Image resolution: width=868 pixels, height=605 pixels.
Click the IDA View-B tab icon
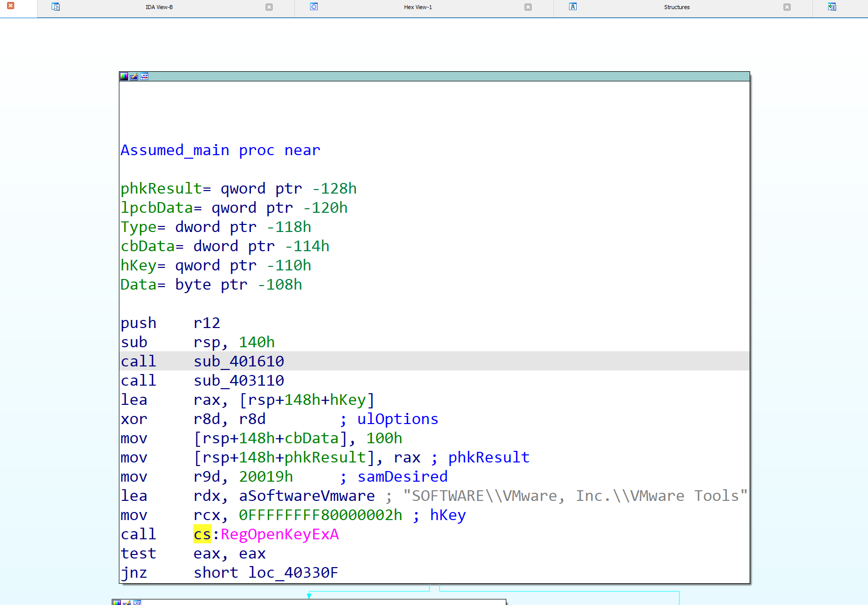[56, 7]
